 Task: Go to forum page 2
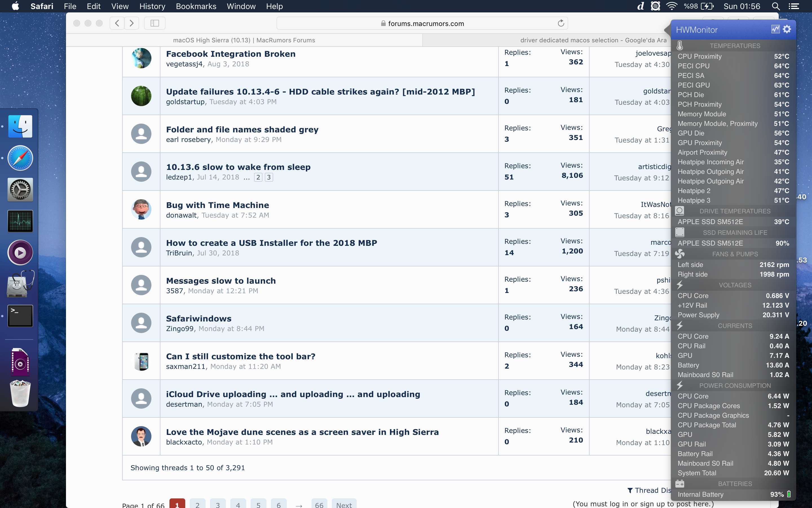click(197, 504)
